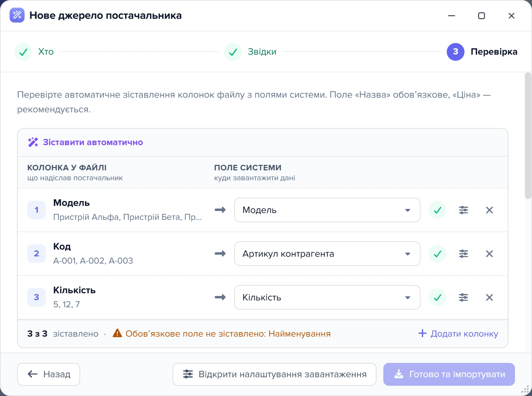This screenshot has width=532, height=396.
Task: Click row number badge 3
Action: (x=36, y=297)
